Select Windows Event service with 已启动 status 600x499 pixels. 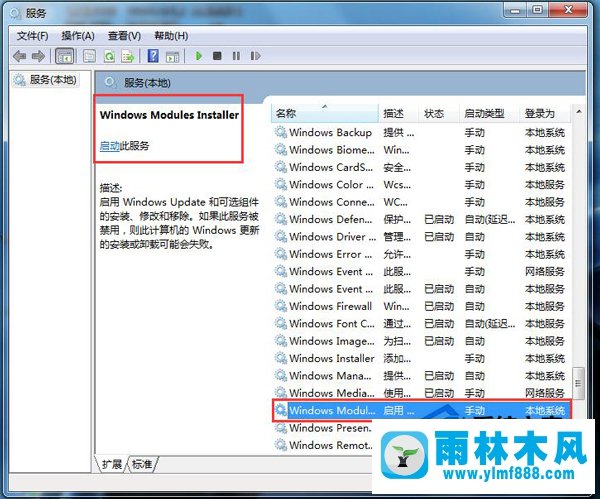[x=421, y=289]
